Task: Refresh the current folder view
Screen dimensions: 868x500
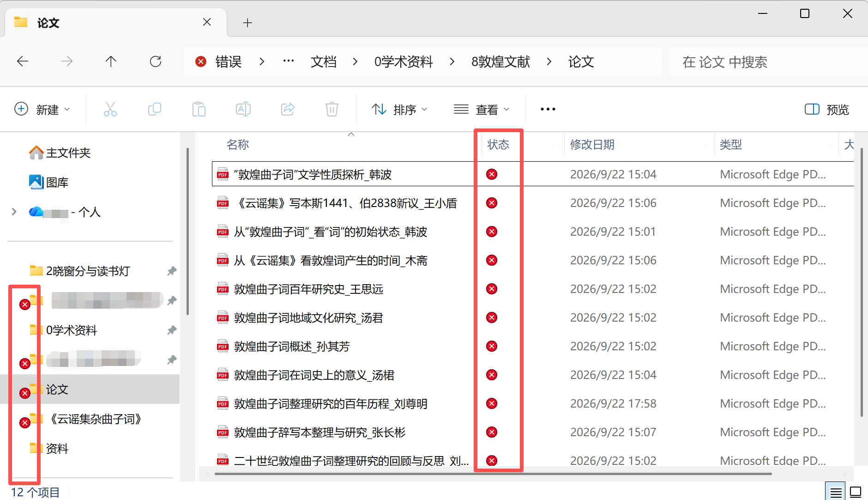Action: pos(156,61)
